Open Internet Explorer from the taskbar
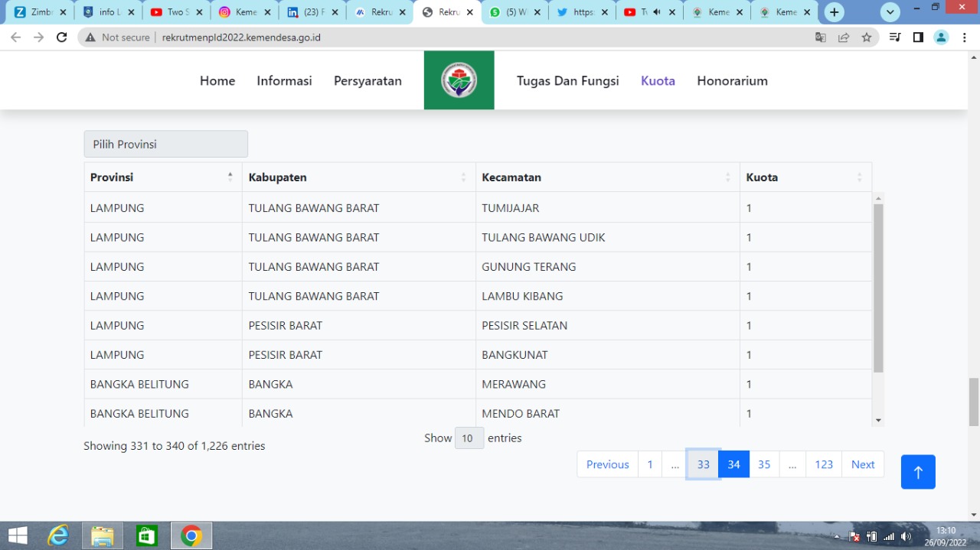The image size is (980, 550). coord(58,535)
